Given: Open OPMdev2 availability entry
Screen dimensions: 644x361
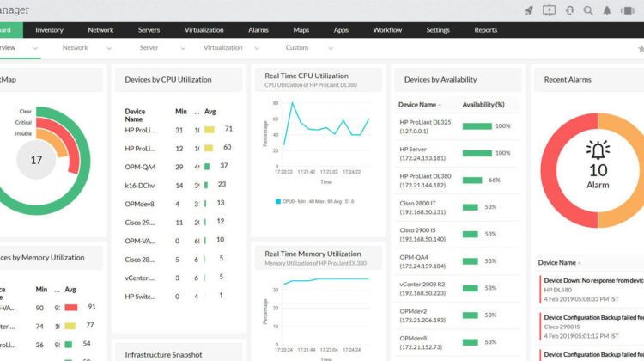Looking at the screenshot, I should [x=457, y=315].
